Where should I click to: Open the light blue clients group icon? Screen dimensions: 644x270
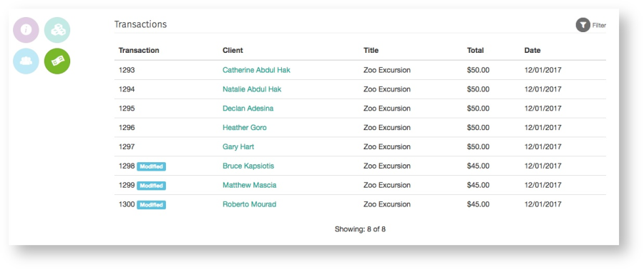coord(26,61)
